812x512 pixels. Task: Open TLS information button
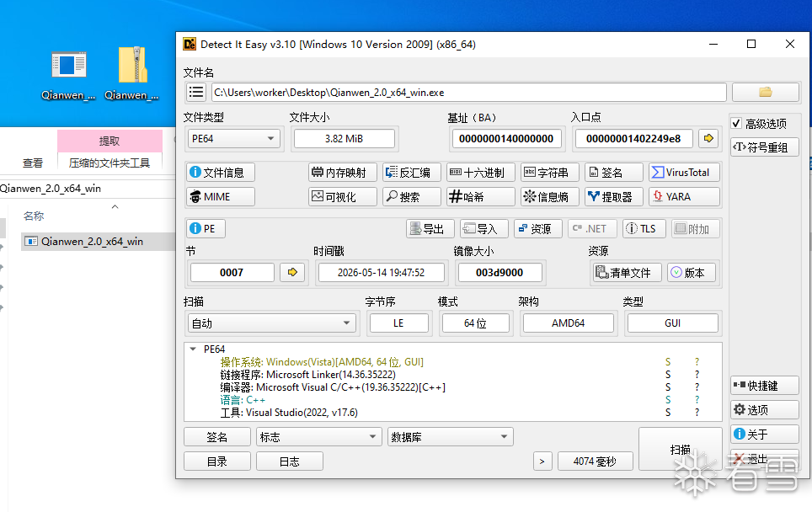pyautogui.click(x=644, y=228)
